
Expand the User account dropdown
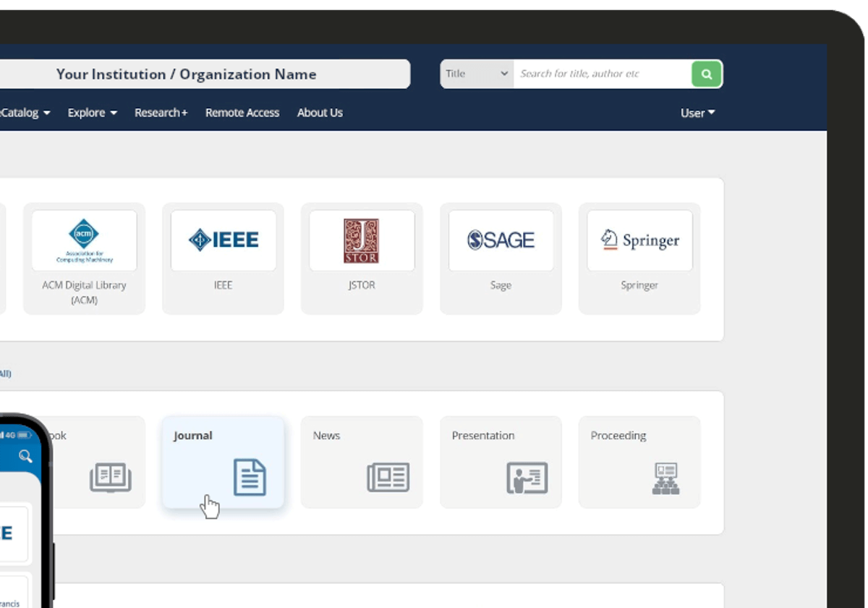click(x=697, y=113)
